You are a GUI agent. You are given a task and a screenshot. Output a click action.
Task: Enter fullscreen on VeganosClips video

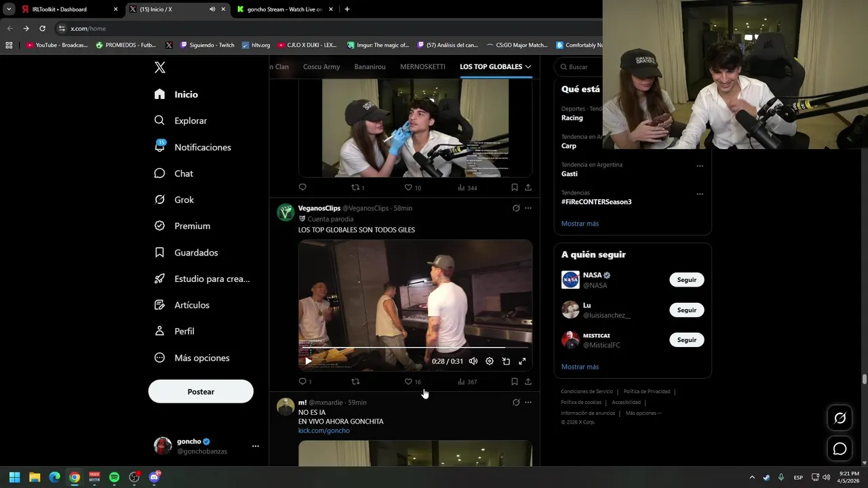[522, 361]
